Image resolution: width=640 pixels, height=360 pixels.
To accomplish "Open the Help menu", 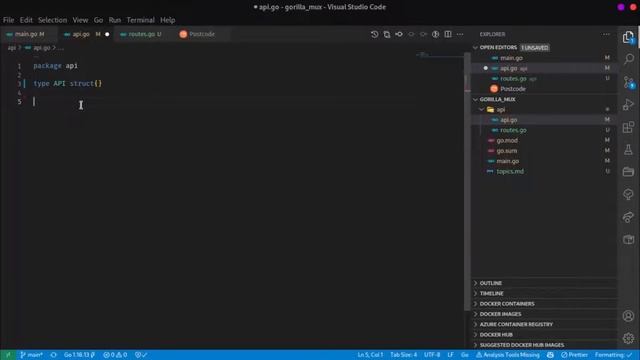I will (167, 20).
